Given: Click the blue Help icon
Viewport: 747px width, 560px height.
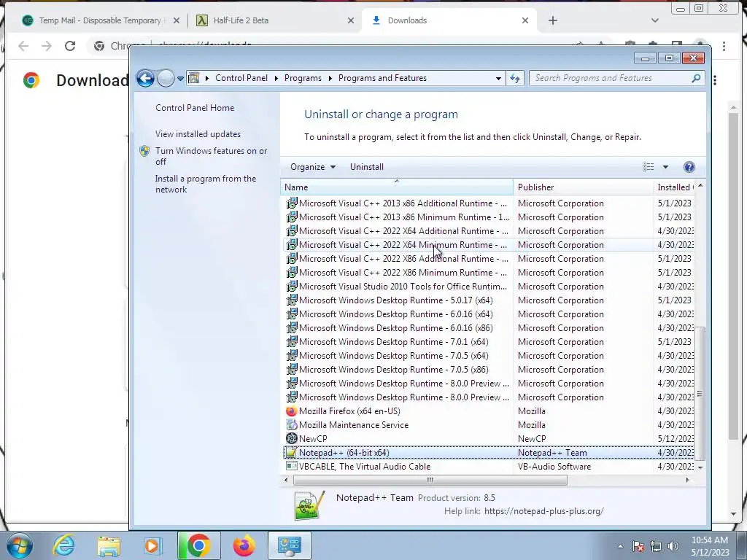Looking at the screenshot, I should [689, 167].
